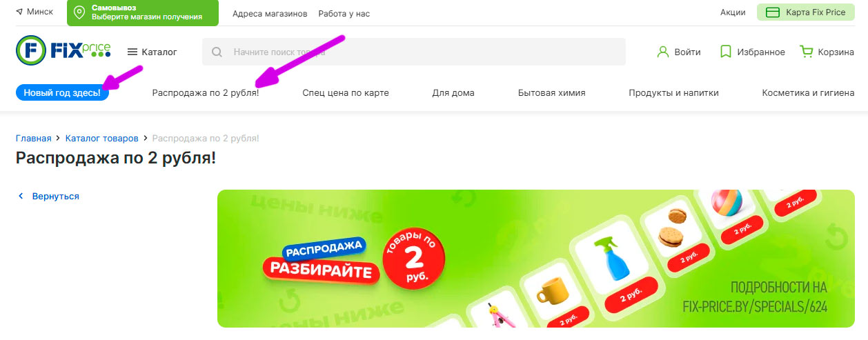Screen dimensions: 868x340
Task: Click the Fix Price logo
Action: [x=63, y=51]
